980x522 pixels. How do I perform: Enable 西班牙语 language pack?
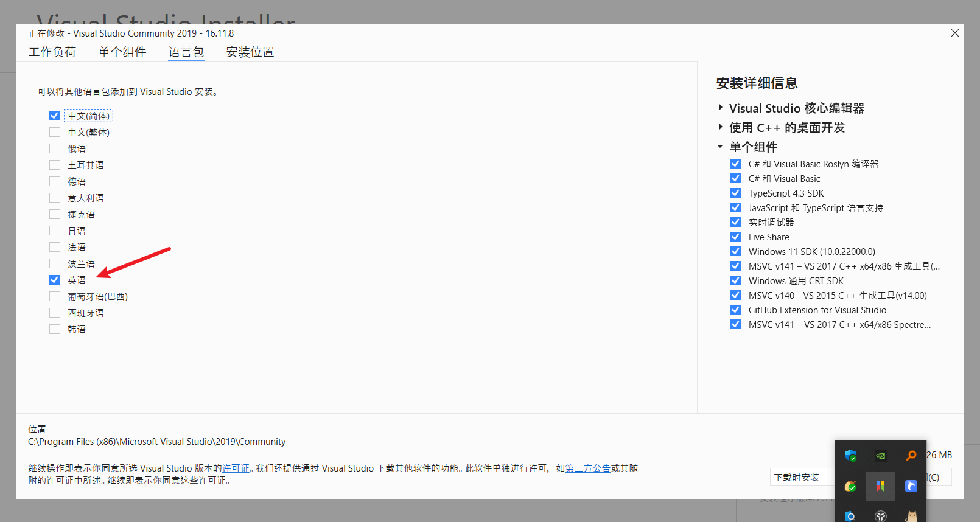tap(55, 313)
